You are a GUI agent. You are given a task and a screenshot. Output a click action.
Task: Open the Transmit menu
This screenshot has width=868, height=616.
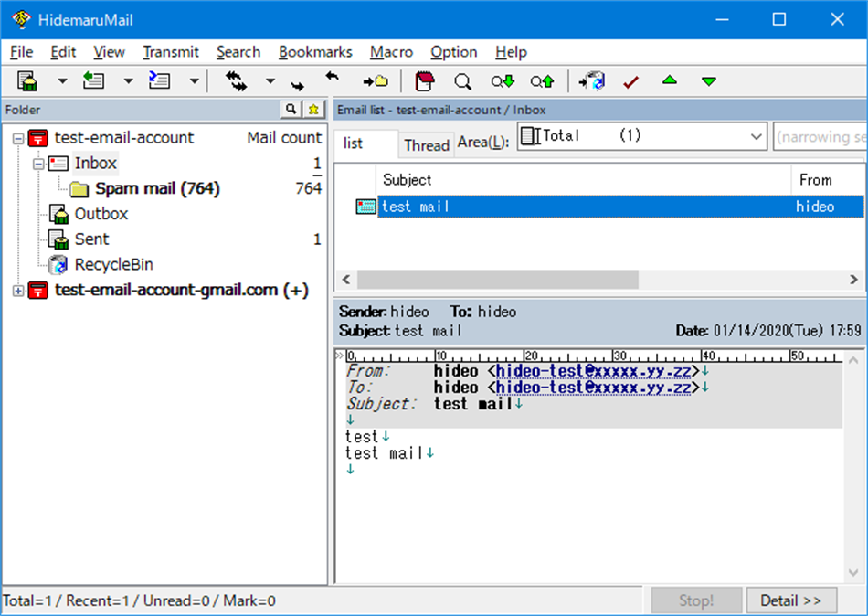(171, 52)
